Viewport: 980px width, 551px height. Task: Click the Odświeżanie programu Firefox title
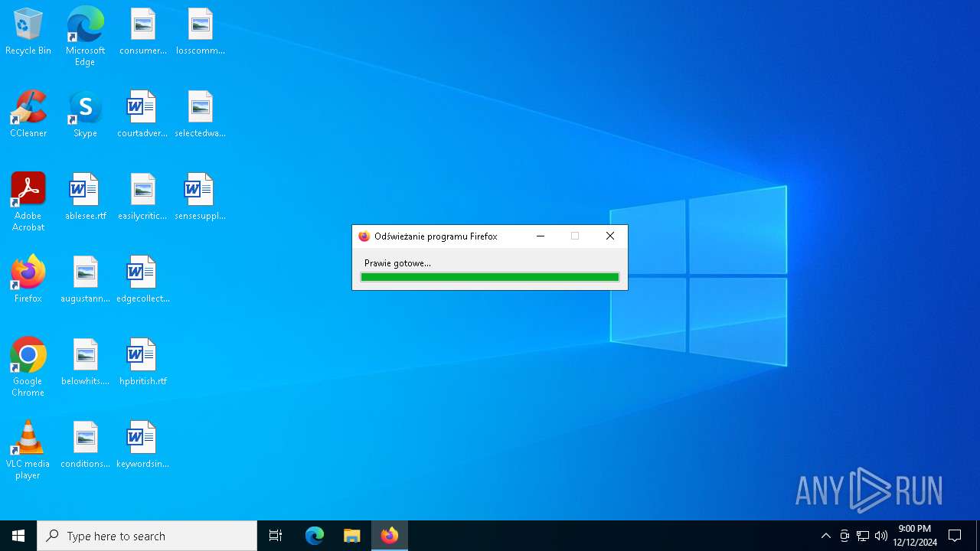(436, 236)
